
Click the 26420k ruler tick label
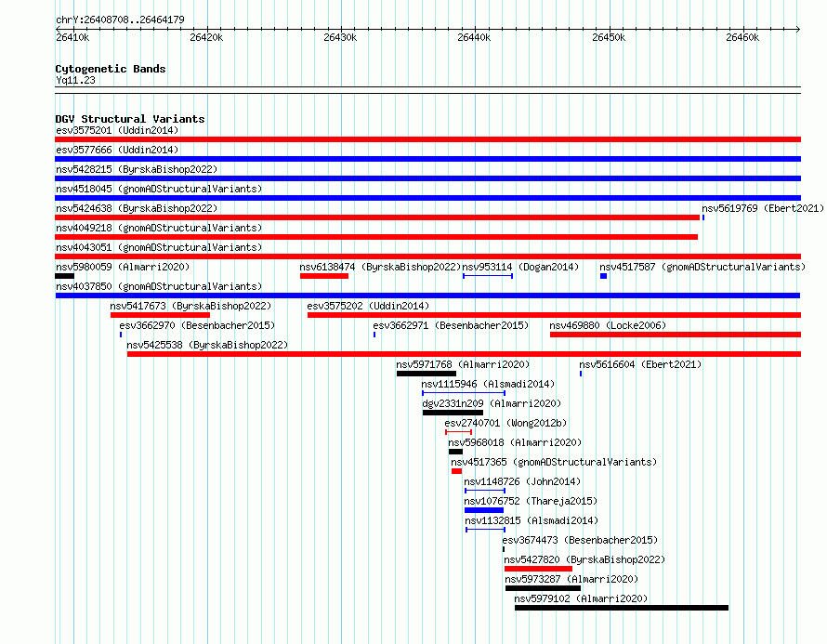(206, 37)
